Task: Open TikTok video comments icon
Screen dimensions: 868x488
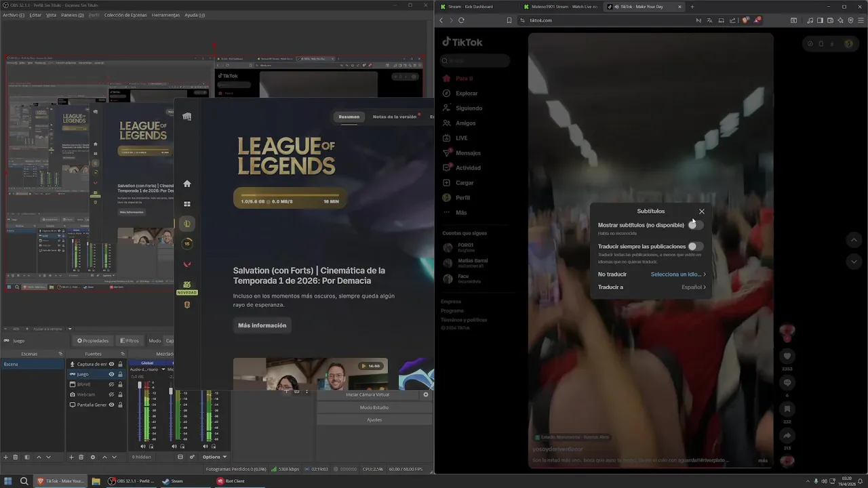Action: pos(787,383)
